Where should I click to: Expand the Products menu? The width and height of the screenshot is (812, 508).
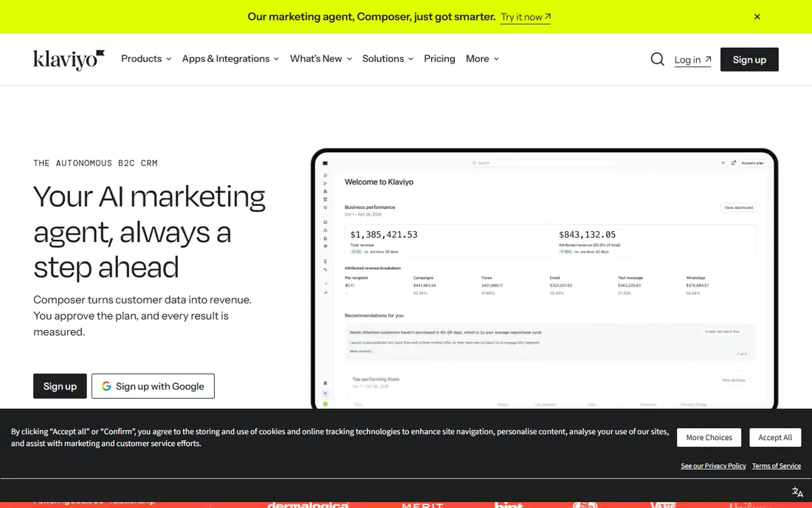(x=146, y=58)
